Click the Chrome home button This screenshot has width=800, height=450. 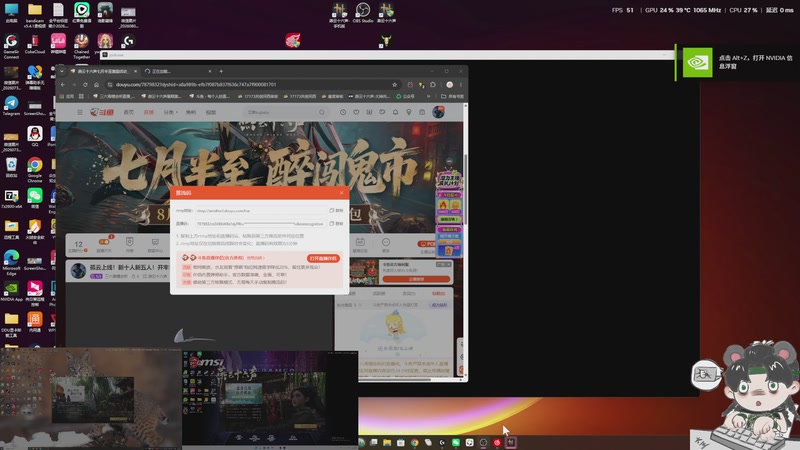tap(96, 85)
